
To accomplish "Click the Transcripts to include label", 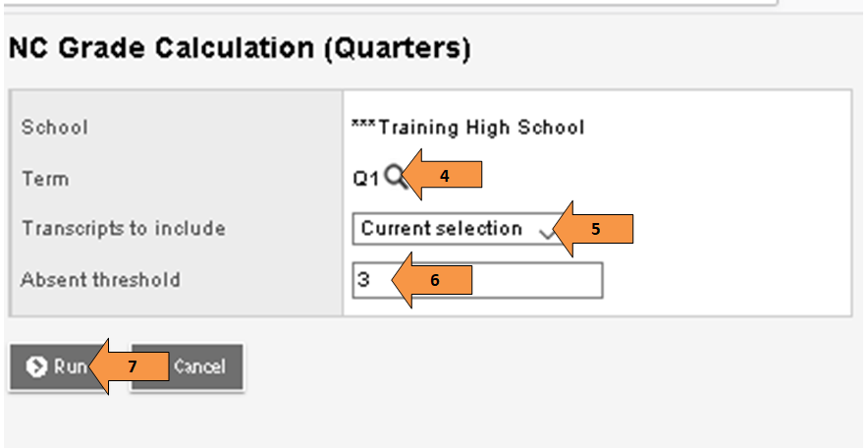I will pos(124,229).
